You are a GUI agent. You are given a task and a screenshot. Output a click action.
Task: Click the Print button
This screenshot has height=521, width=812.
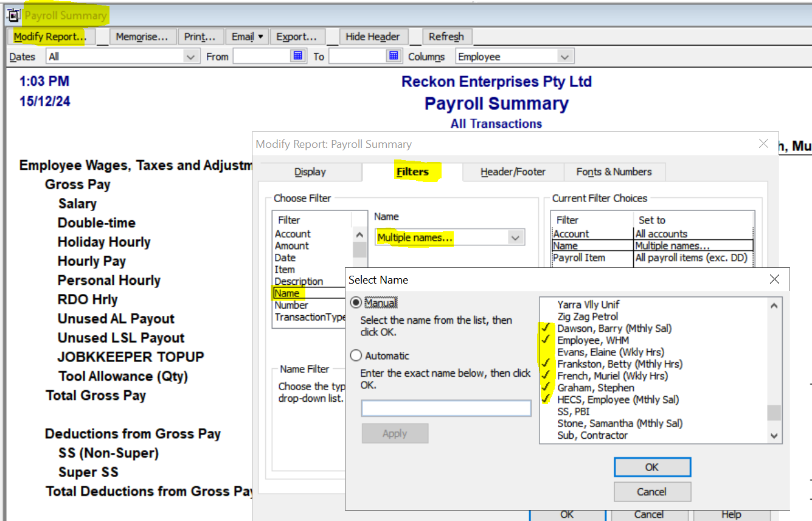(200, 37)
